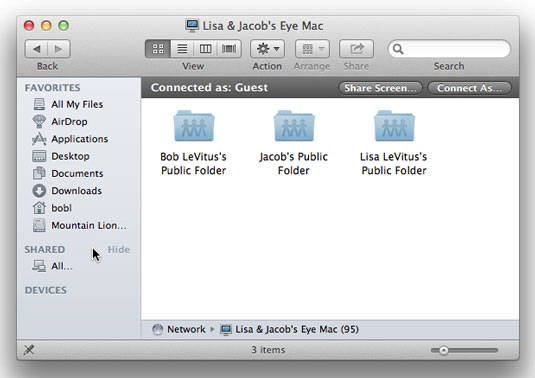The width and height of the screenshot is (535, 378).
Task: Zoom window with green button
Action: click(63, 25)
